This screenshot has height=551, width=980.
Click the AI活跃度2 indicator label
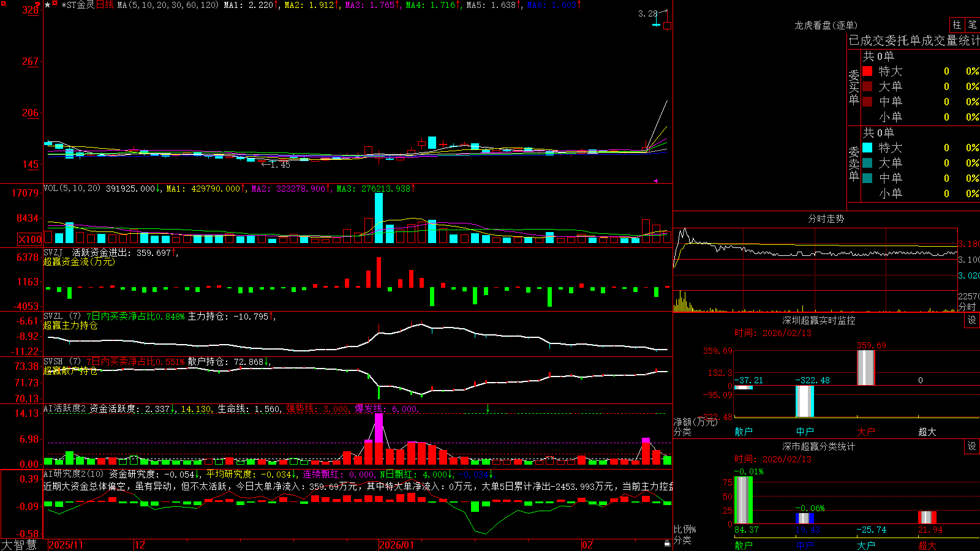tap(65, 408)
